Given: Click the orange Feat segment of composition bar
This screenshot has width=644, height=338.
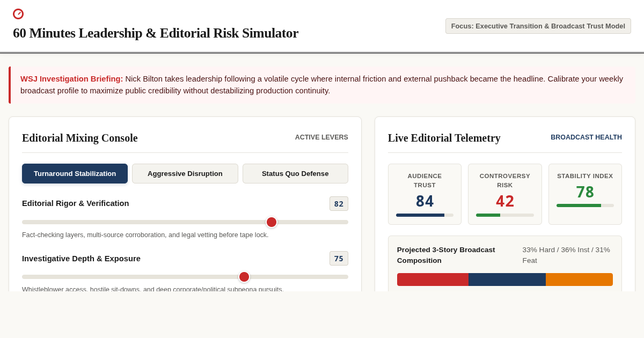Looking at the screenshot, I should click(x=579, y=280).
